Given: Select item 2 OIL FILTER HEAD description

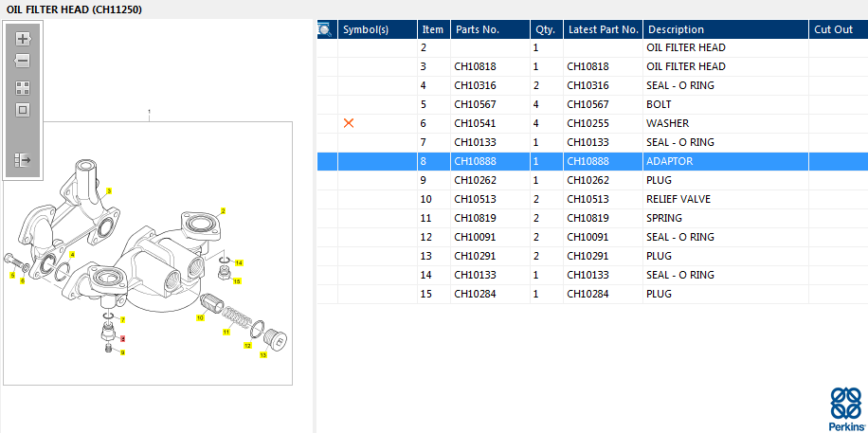Looking at the screenshot, I should pyautogui.click(x=686, y=47).
